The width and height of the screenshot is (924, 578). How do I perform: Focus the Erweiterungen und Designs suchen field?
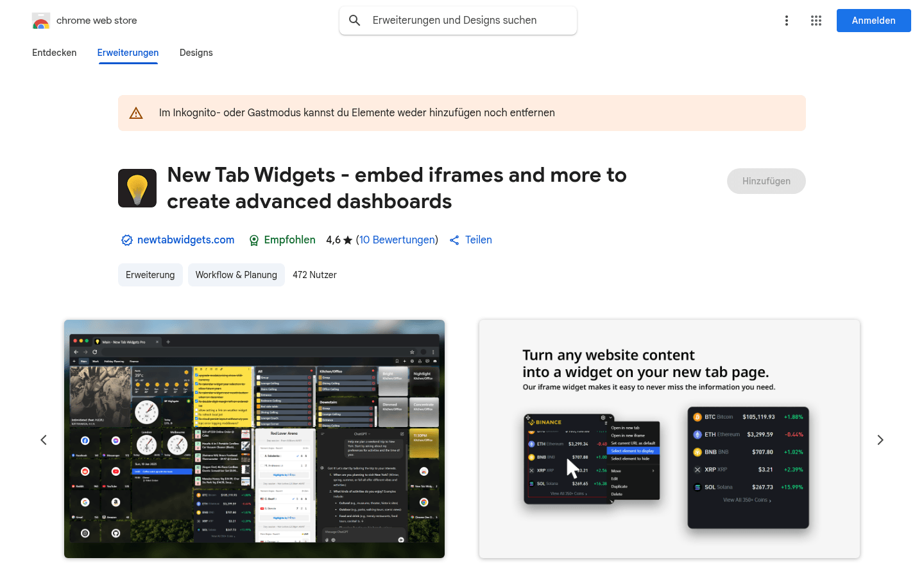click(458, 21)
